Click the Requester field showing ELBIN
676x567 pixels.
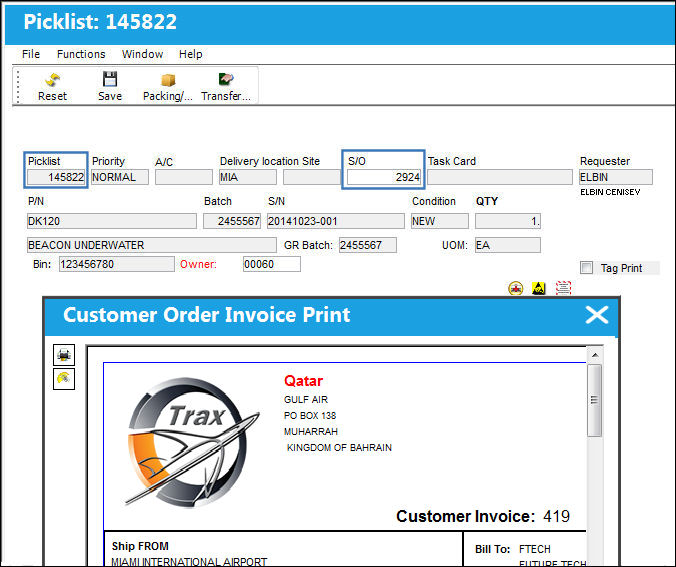[616, 177]
